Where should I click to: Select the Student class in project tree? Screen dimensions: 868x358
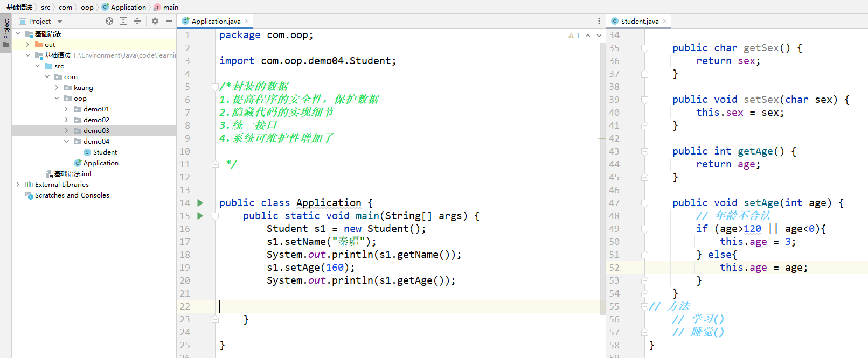click(x=100, y=152)
